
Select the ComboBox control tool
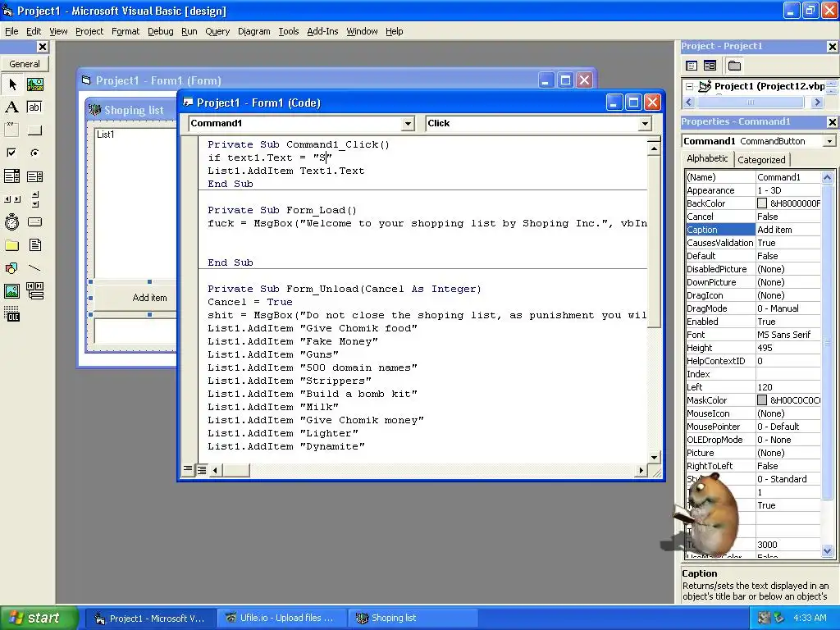click(12, 176)
